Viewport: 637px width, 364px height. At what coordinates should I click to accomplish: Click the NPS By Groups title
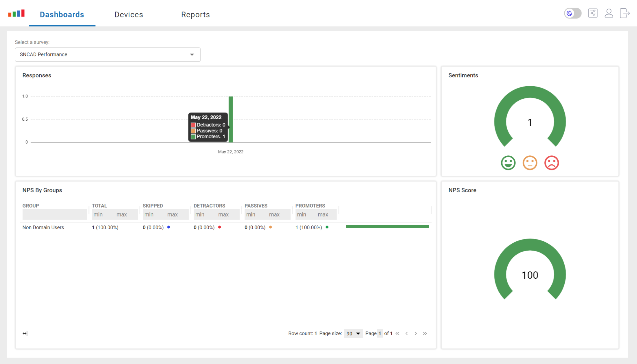[42, 190]
